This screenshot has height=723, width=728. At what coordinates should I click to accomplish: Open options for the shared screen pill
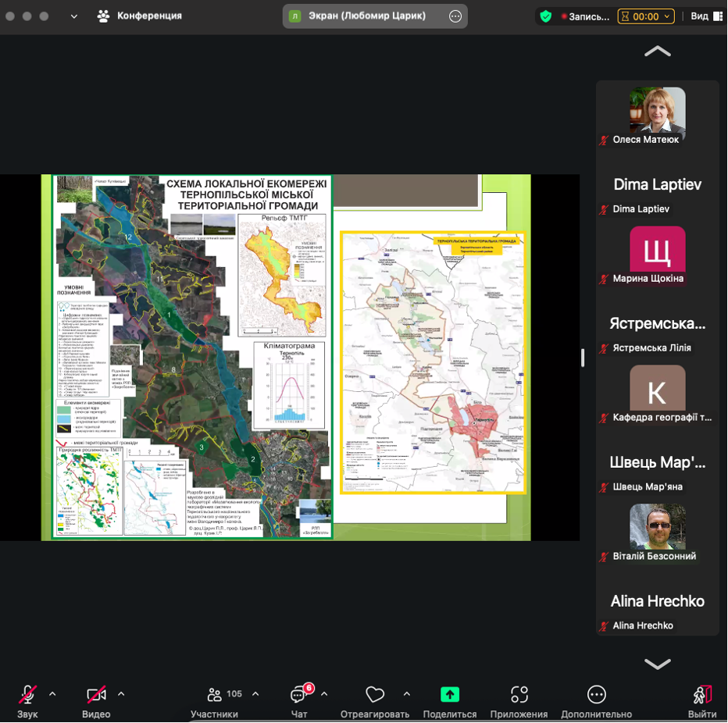click(455, 16)
